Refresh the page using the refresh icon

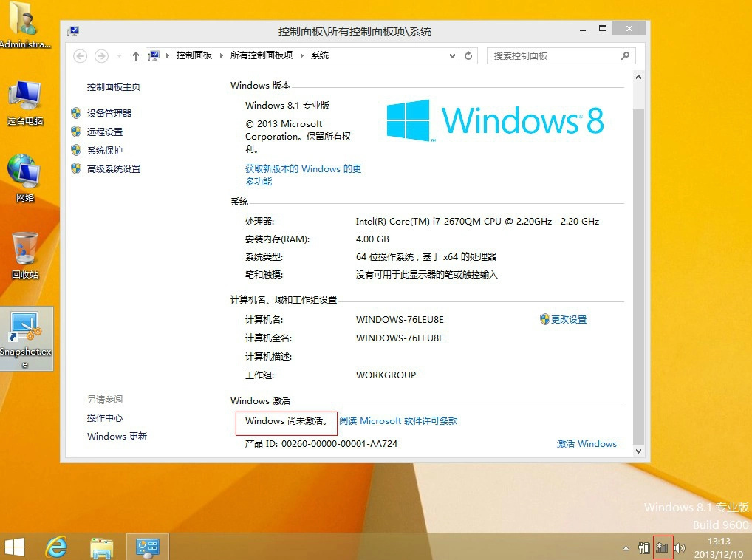click(x=468, y=55)
